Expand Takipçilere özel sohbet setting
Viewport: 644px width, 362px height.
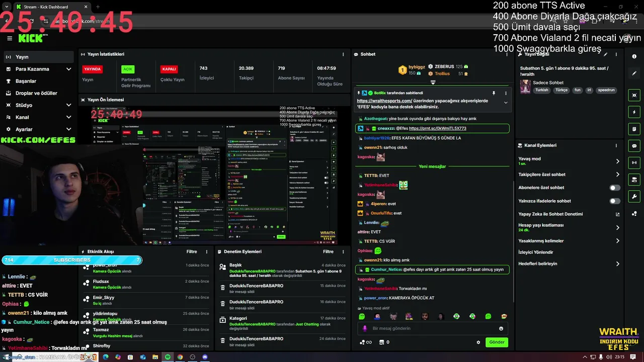pyautogui.click(x=617, y=174)
